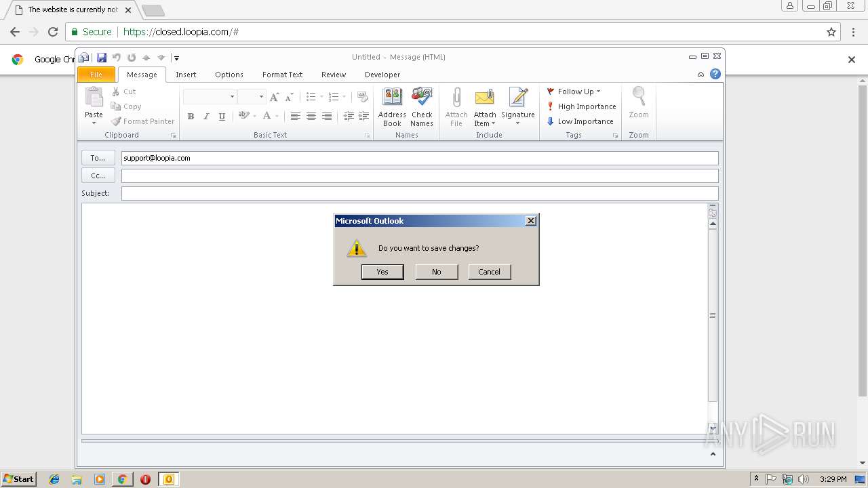The width and height of the screenshot is (868, 488).
Task: Click the Cc... button
Action: pyautogui.click(x=98, y=176)
